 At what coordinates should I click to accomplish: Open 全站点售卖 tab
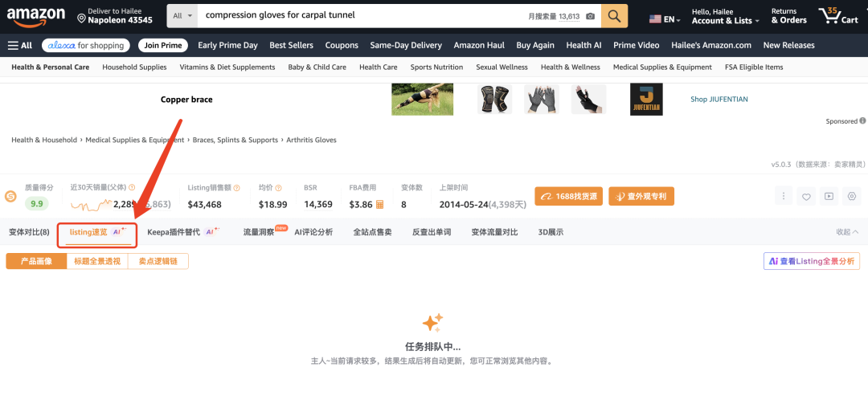click(x=373, y=232)
